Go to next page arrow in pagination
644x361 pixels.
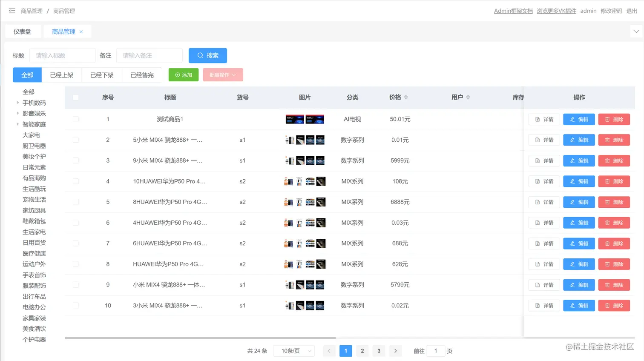point(395,351)
